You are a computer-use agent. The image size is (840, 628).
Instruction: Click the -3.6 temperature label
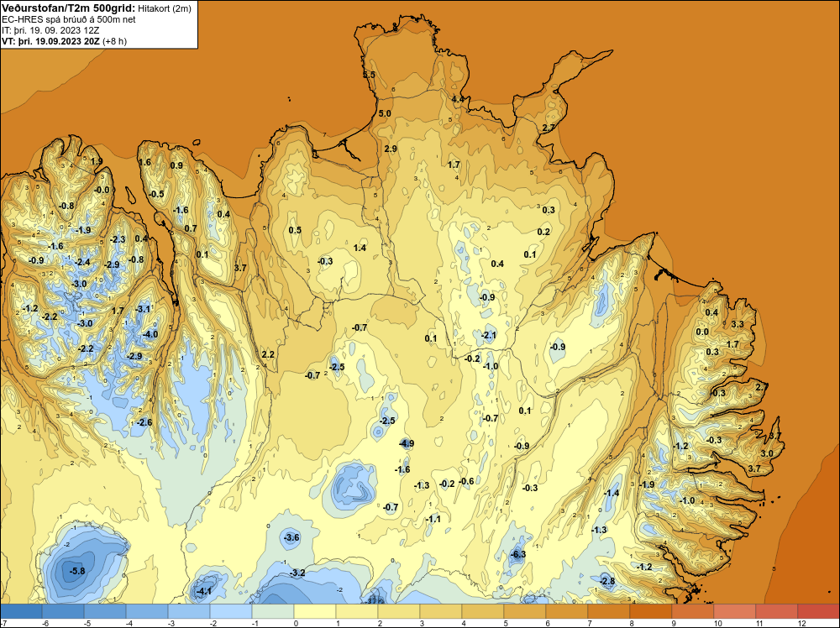(x=291, y=537)
